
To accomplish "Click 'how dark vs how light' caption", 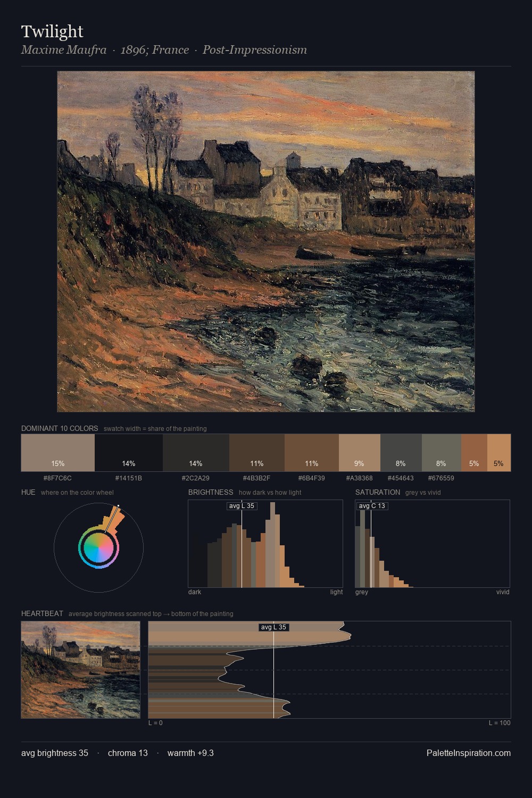I will tap(270, 493).
